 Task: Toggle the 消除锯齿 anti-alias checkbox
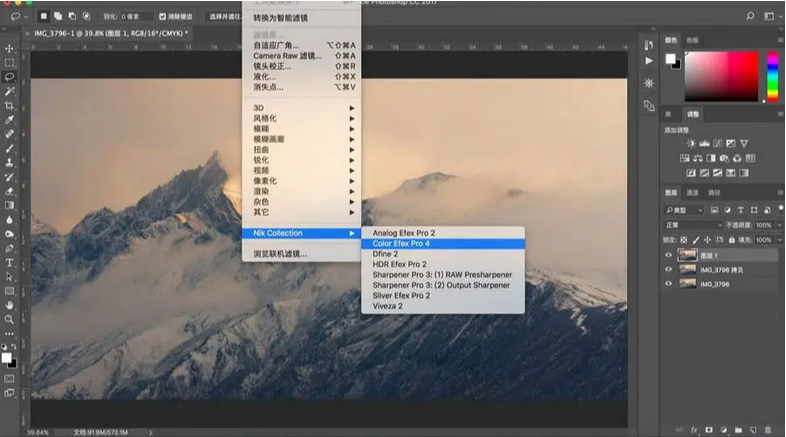pyautogui.click(x=165, y=17)
